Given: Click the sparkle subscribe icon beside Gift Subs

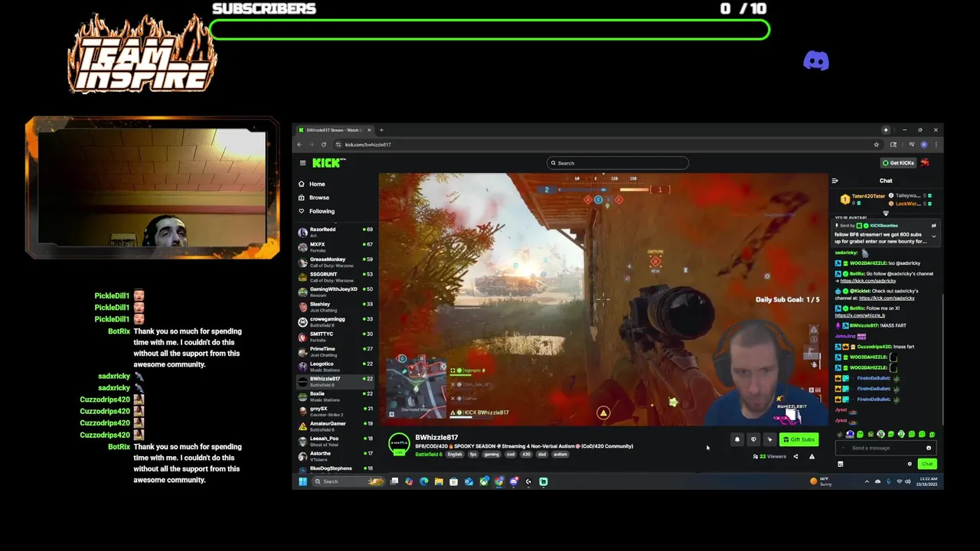Looking at the screenshot, I should point(769,439).
